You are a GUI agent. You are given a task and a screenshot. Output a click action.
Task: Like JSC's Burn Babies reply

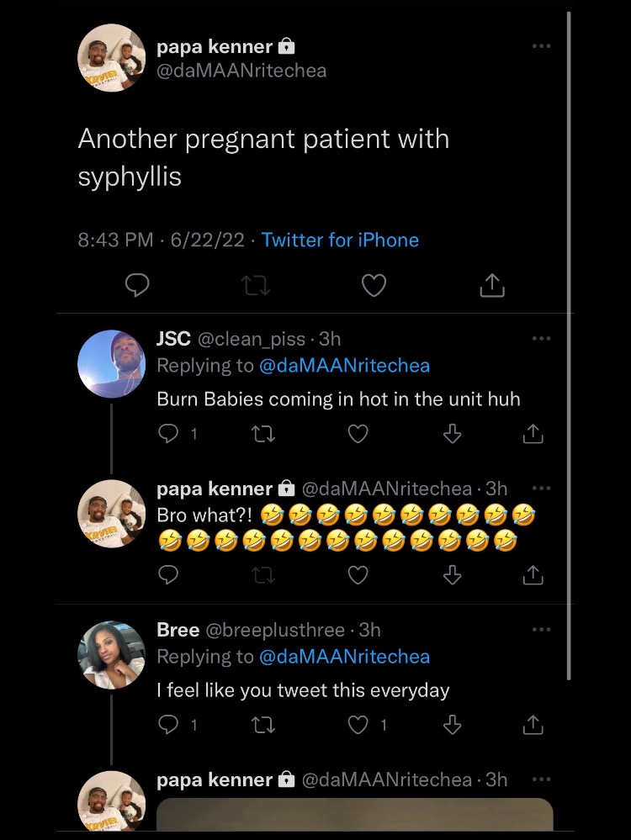click(358, 434)
